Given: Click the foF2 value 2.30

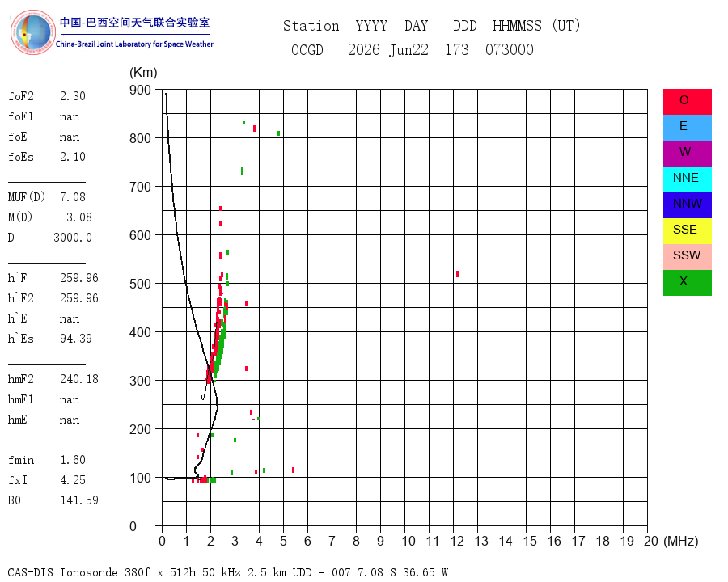Looking at the screenshot, I should (73, 96).
